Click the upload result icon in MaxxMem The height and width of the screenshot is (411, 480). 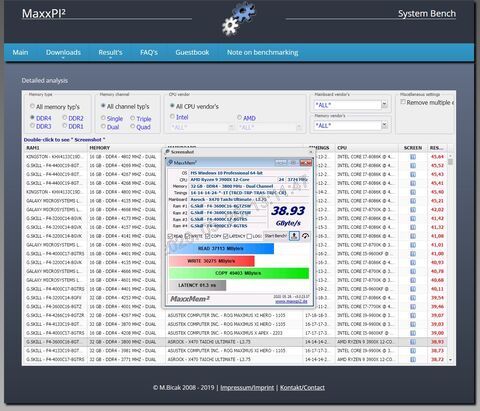294,236
